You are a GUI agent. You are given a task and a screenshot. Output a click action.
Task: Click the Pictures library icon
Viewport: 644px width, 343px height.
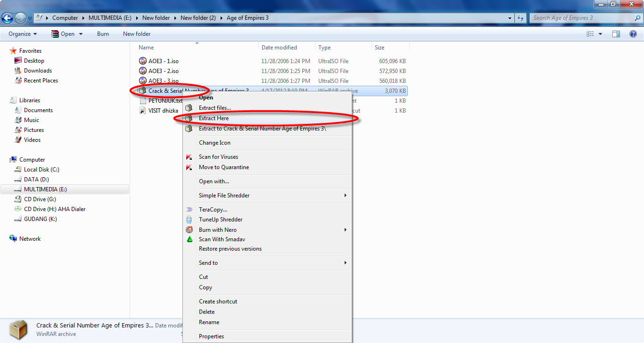[18, 130]
